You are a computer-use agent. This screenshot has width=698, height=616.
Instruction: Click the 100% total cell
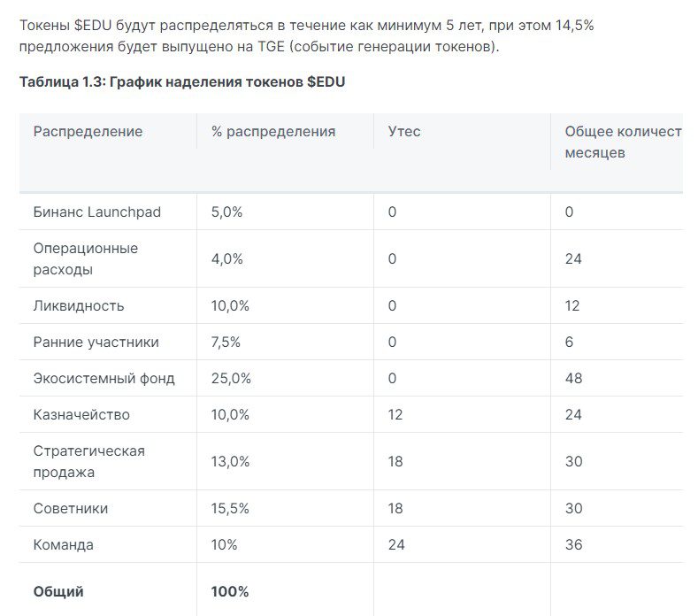230,591
